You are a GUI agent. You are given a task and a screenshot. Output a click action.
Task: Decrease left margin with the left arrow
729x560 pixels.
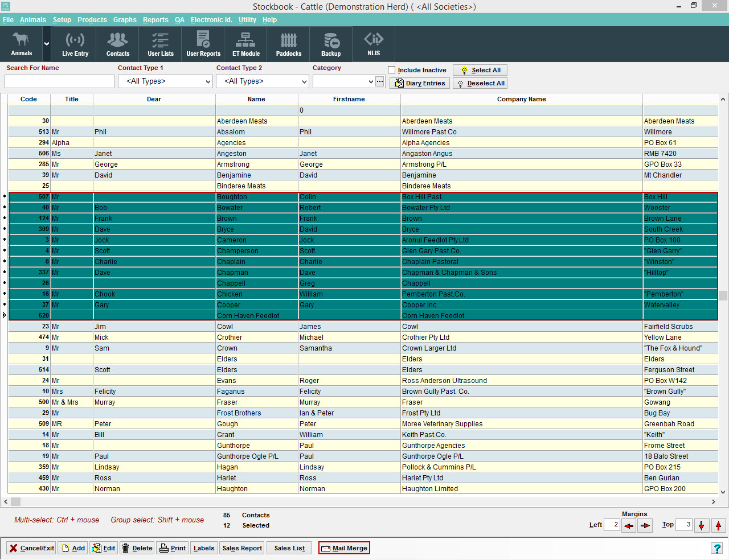click(x=629, y=525)
